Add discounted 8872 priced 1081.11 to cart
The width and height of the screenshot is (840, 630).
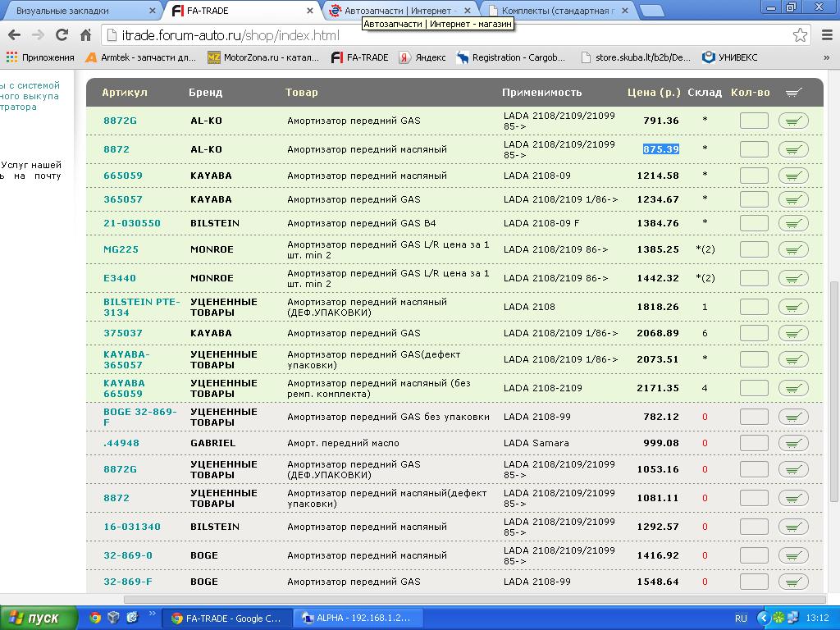793,498
